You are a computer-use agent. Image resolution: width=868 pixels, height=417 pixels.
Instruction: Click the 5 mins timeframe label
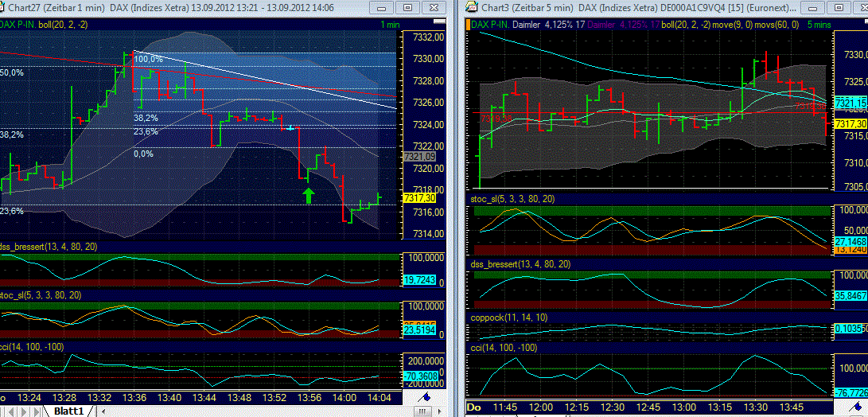[x=819, y=25]
